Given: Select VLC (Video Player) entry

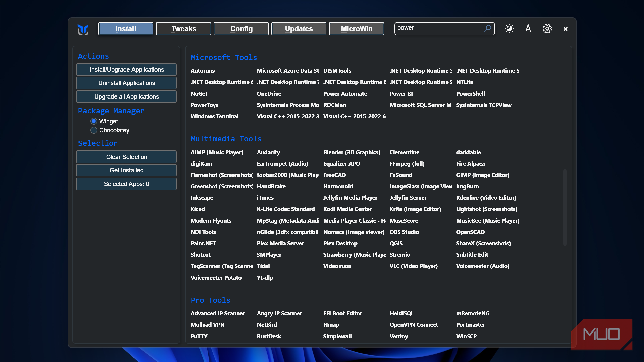Looking at the screenshot, I should click(414, 266).
